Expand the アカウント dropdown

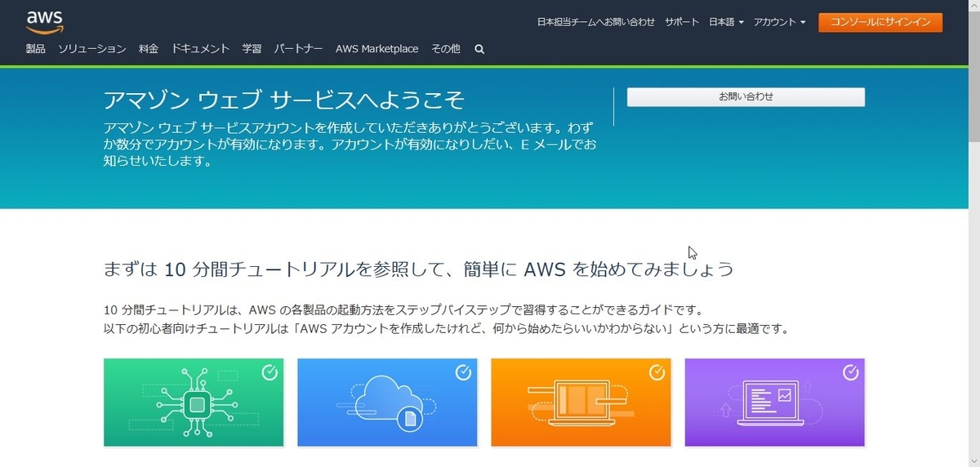(x=779, y=22)
